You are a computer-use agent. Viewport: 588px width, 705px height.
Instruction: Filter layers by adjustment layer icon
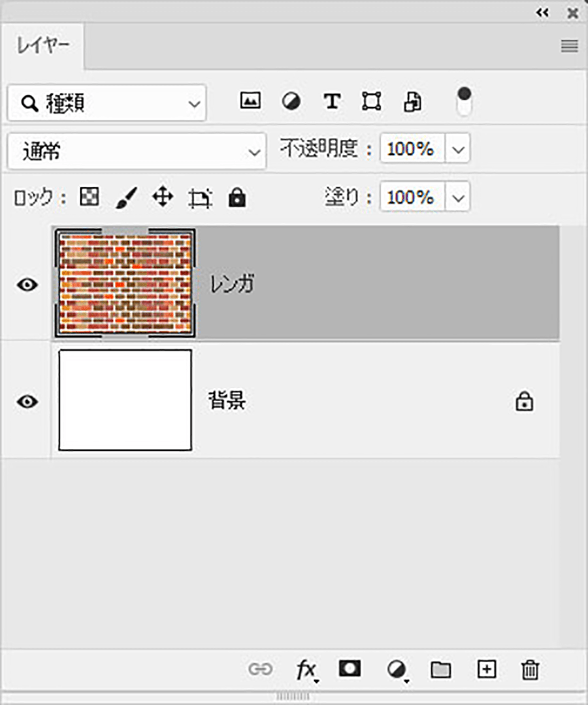(291, 101)
